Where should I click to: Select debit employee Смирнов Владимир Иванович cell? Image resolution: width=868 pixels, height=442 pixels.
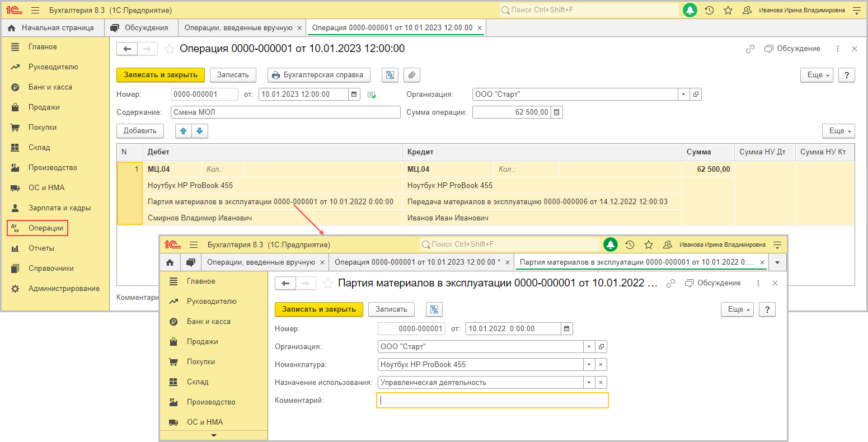click(x=273, y=218)
